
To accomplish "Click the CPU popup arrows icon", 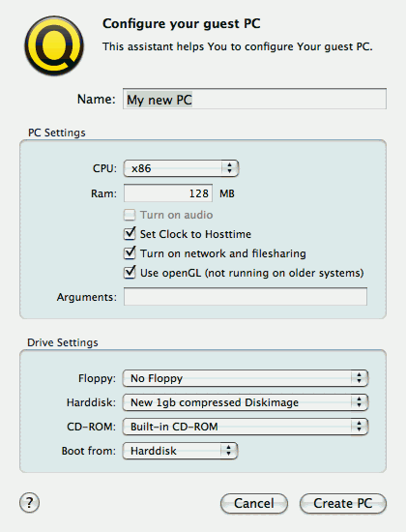I will pos(230,168).
